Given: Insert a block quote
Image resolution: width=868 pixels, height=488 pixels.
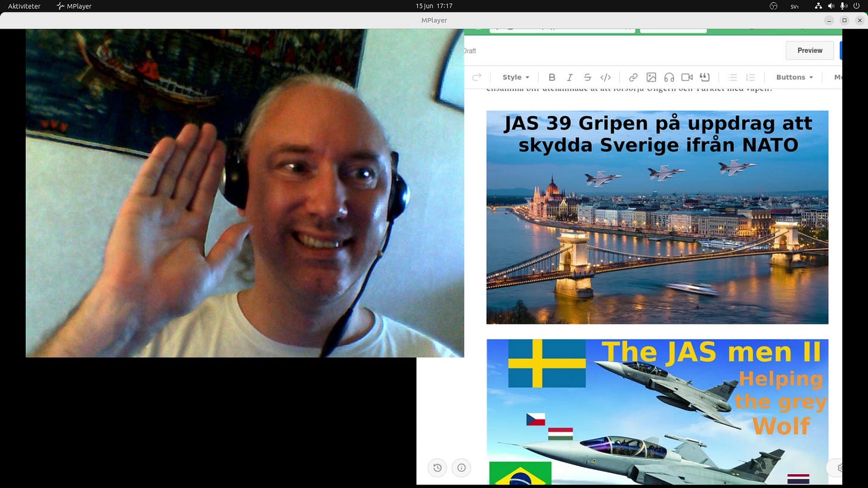Looking at the screenshot, I should pyautogui.click(x=705, y=77).
